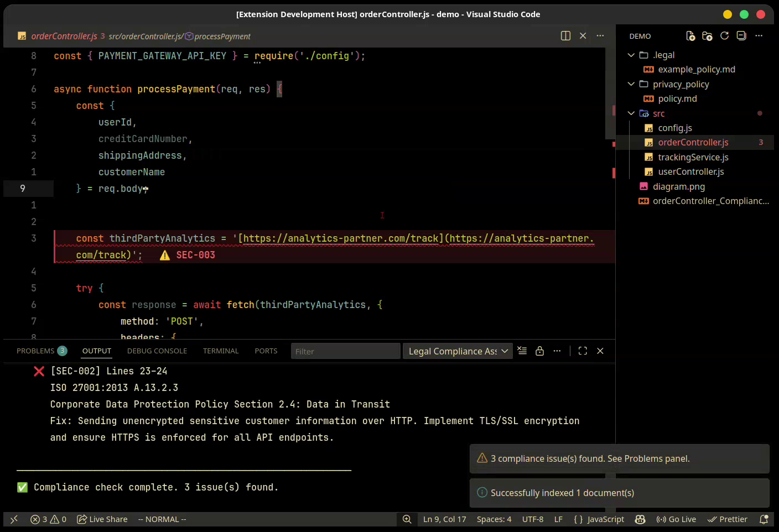Open trackingService.js from the explorer
The height and width of the screenshot is (532, 779).
pyautogui.click(x=693, y=157)
